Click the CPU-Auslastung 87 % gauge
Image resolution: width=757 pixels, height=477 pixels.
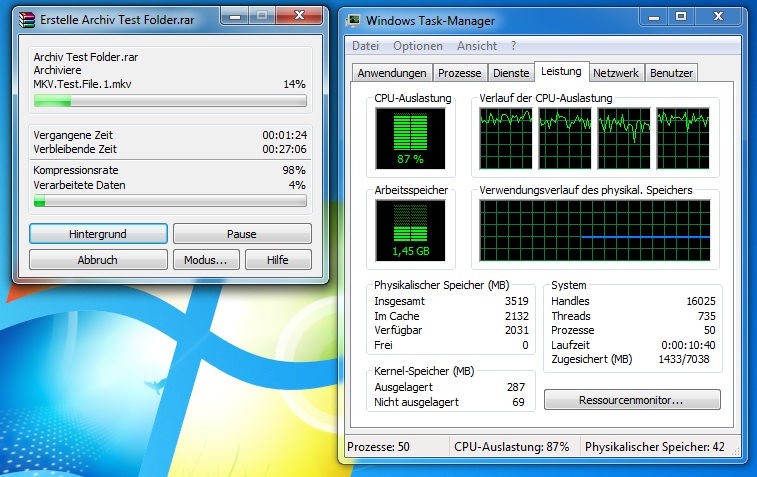point(410,139)
